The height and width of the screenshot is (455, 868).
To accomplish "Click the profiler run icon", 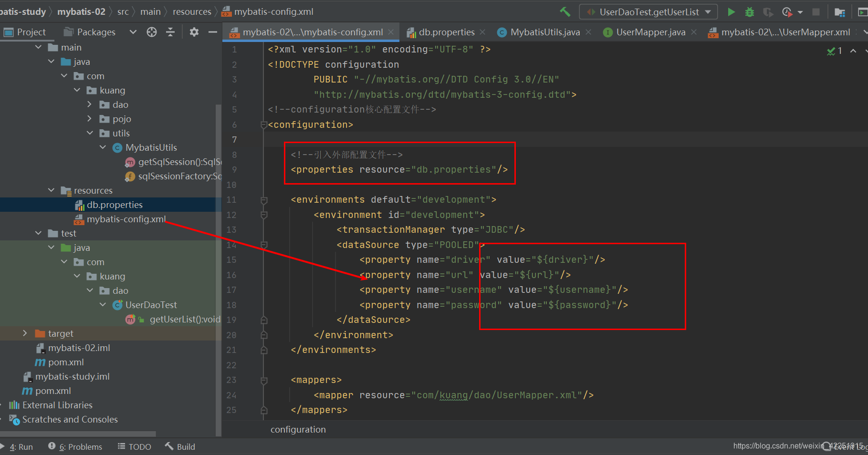I will tap(787, 12).
